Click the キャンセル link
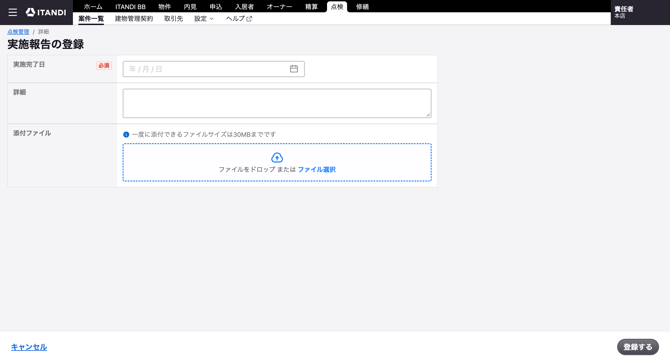This screenshot has width=670, height=362. (x=29, y=347)
